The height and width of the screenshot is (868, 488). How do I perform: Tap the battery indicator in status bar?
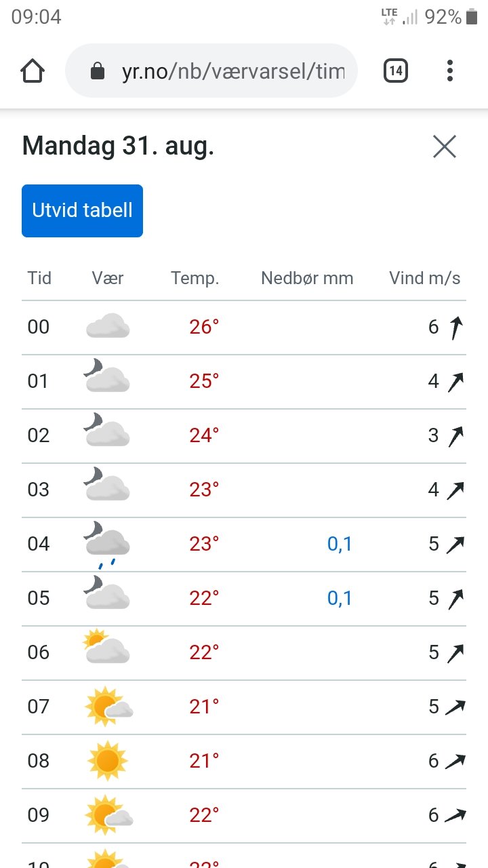click(472, 17)
